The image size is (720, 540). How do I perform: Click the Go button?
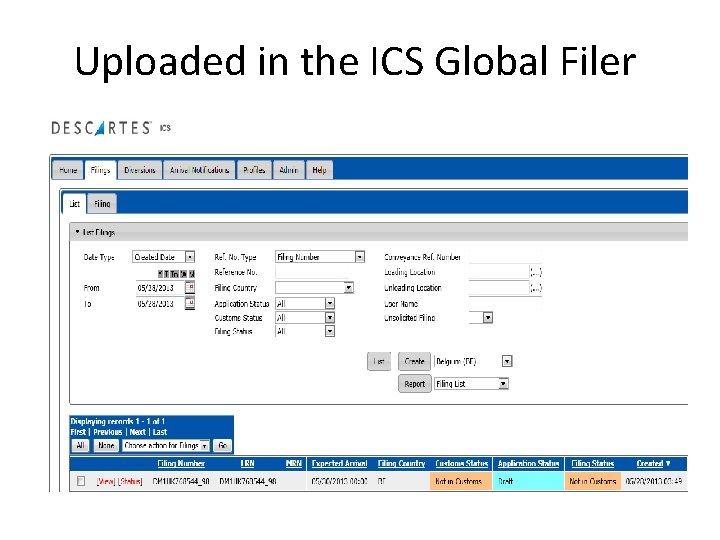[x=223, y=445]
